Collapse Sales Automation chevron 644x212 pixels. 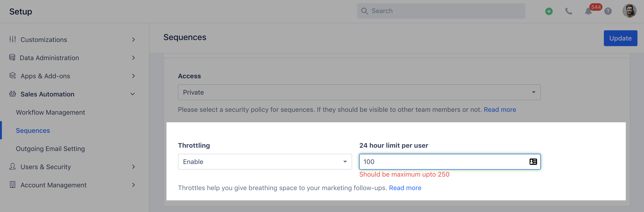(133, 94)
